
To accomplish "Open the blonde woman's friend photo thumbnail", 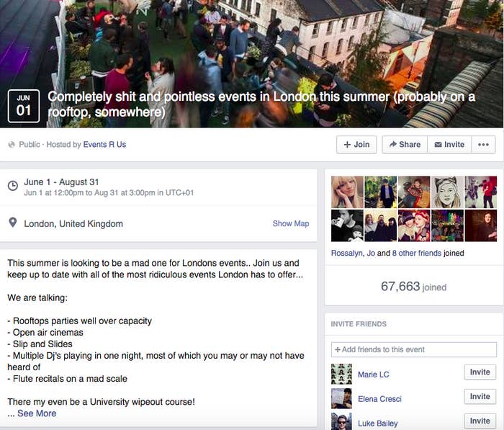I will [348, 192].
